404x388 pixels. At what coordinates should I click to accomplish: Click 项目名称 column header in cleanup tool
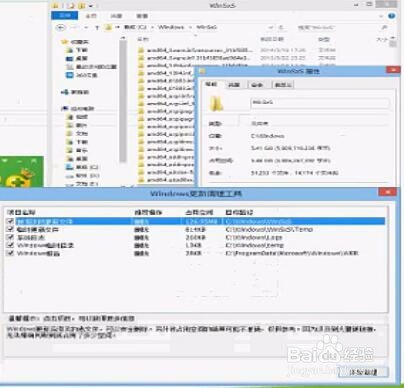(21, 212)
